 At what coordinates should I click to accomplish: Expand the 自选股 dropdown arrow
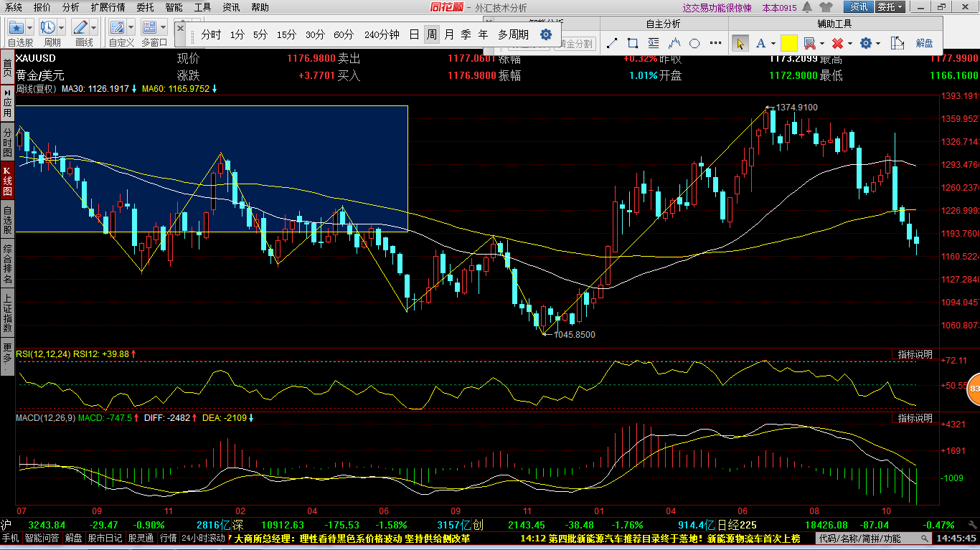pyautogui.click(x=31, y=28)
